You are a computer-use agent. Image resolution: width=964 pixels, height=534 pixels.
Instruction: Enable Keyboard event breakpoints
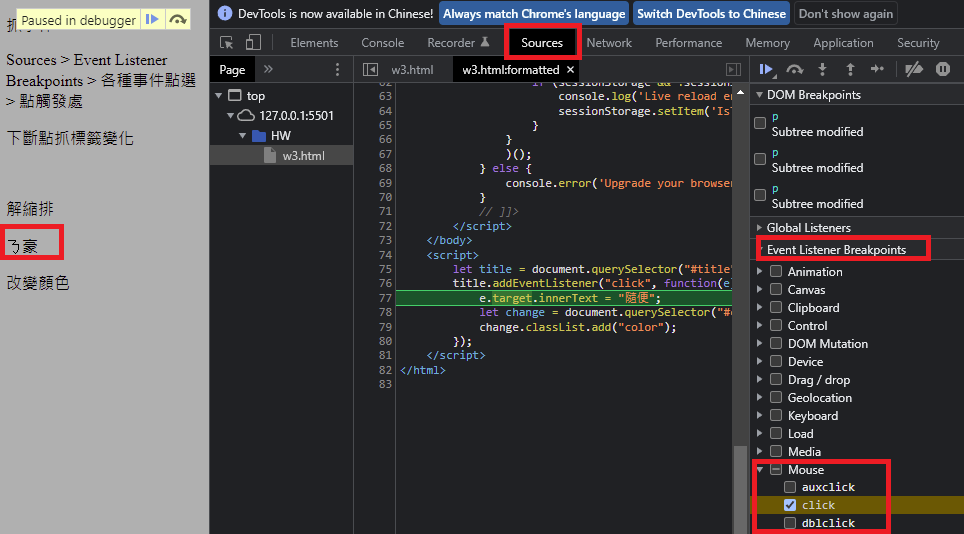click(x=776, y=415)
